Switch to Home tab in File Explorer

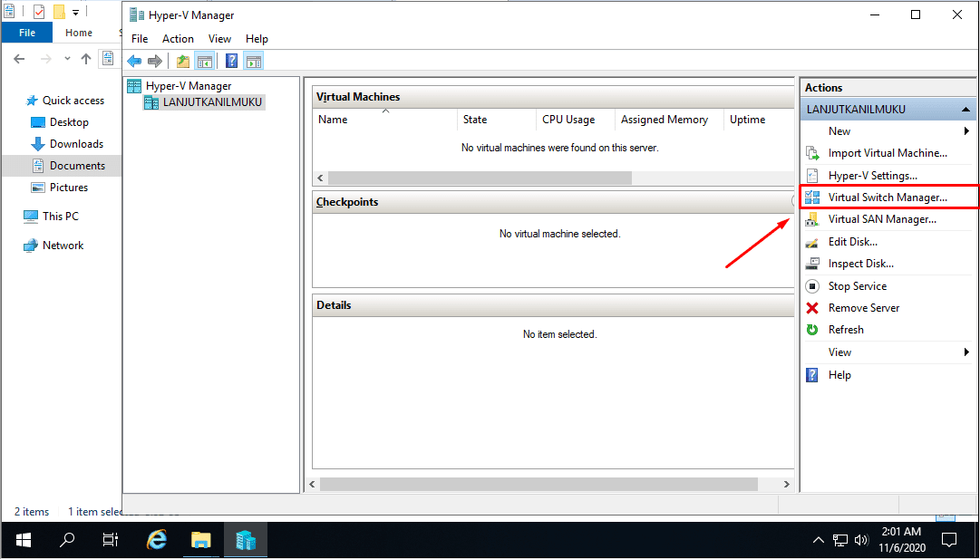(x=79, y=33)
